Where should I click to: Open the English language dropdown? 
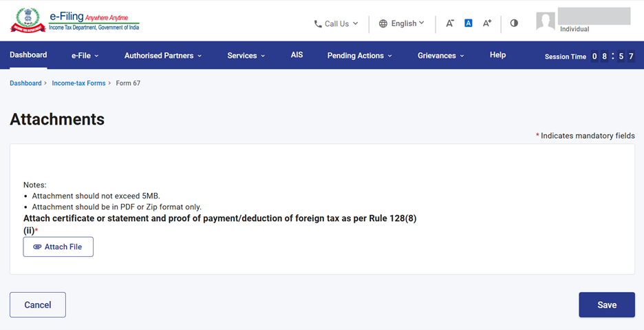coord(407,23)
